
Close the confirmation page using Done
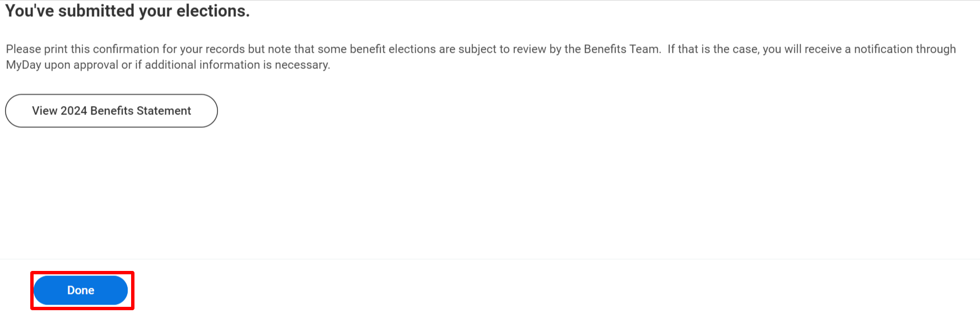click(81, 290)
